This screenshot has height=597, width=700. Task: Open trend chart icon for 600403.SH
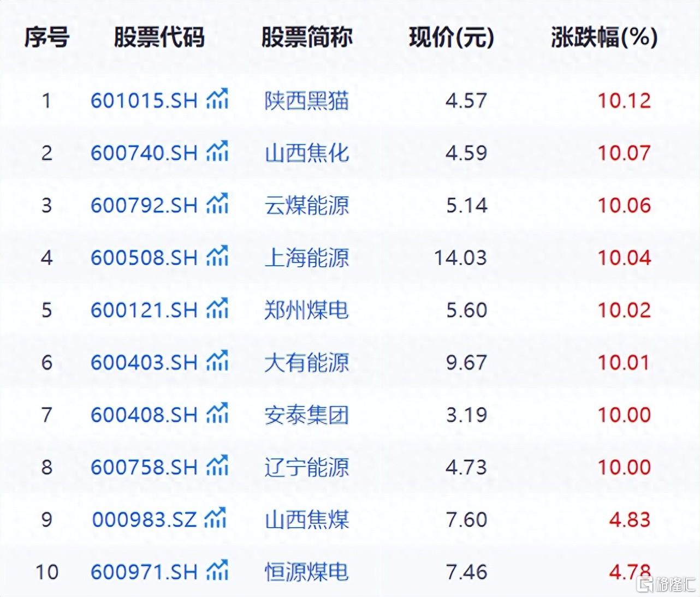point(217,361)
